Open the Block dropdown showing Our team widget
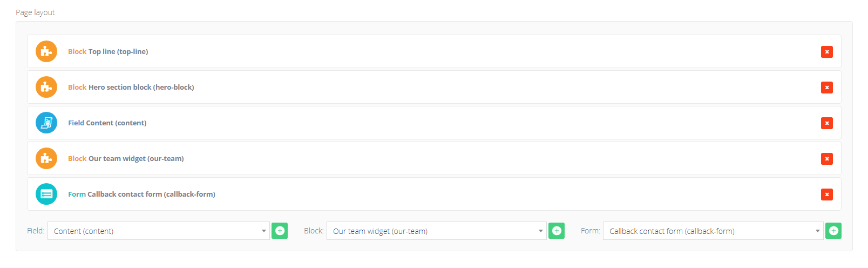868x268 pixels. coord(436,231)
